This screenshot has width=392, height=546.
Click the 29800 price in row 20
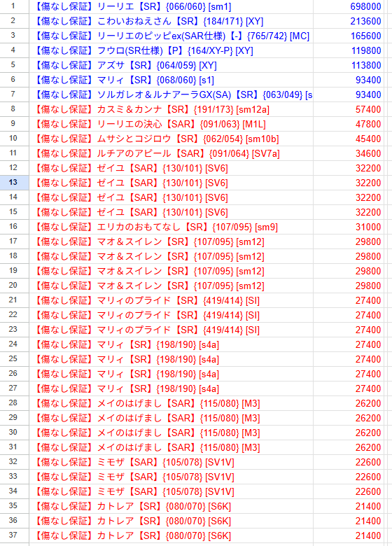pos(348,286)
